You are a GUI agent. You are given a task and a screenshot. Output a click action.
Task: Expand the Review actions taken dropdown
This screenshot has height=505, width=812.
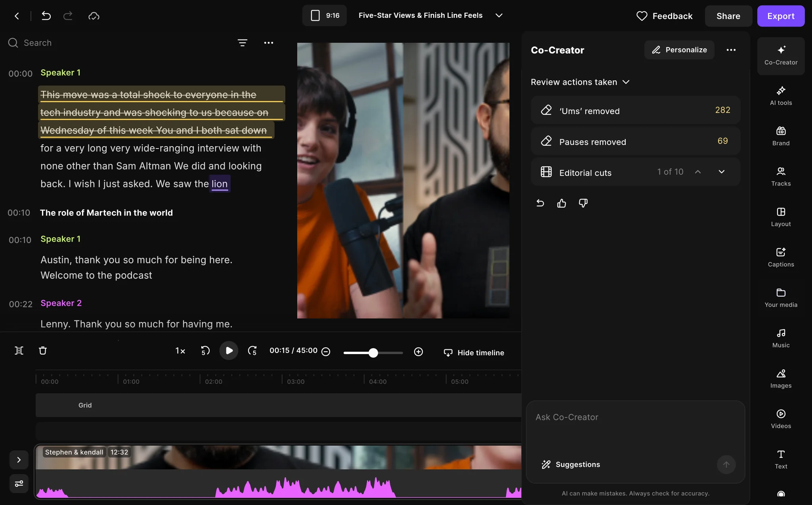(580, 82)
